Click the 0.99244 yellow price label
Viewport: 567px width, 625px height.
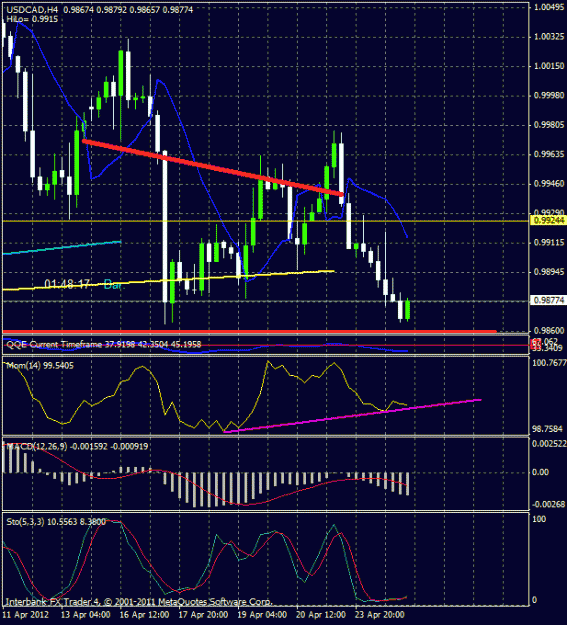coord(549,220)
